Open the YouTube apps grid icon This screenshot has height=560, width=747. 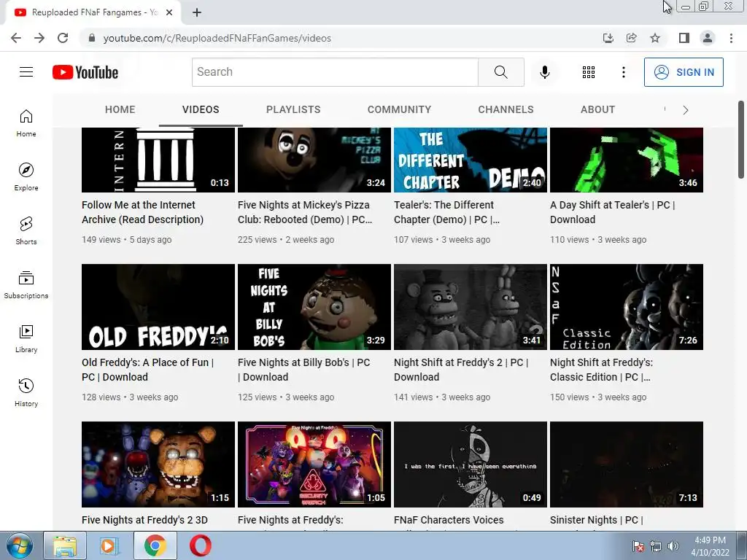[589, 72]
